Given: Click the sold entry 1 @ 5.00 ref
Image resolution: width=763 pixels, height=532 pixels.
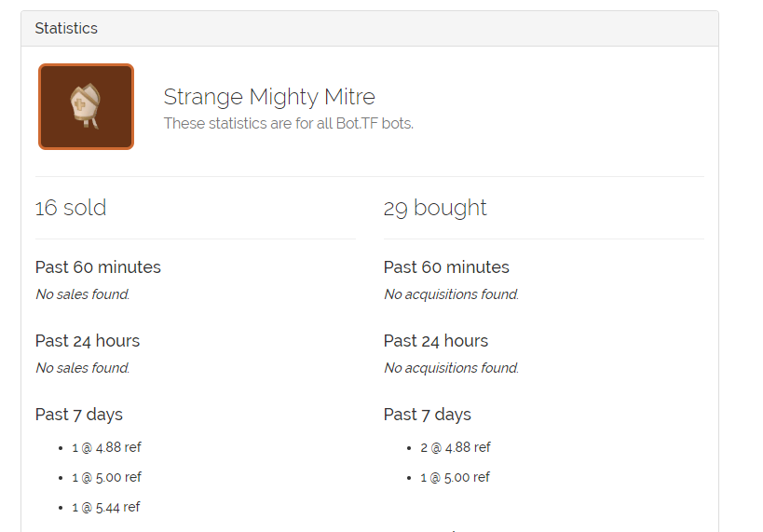Looking at the screenshot, I should pos(106,477).
